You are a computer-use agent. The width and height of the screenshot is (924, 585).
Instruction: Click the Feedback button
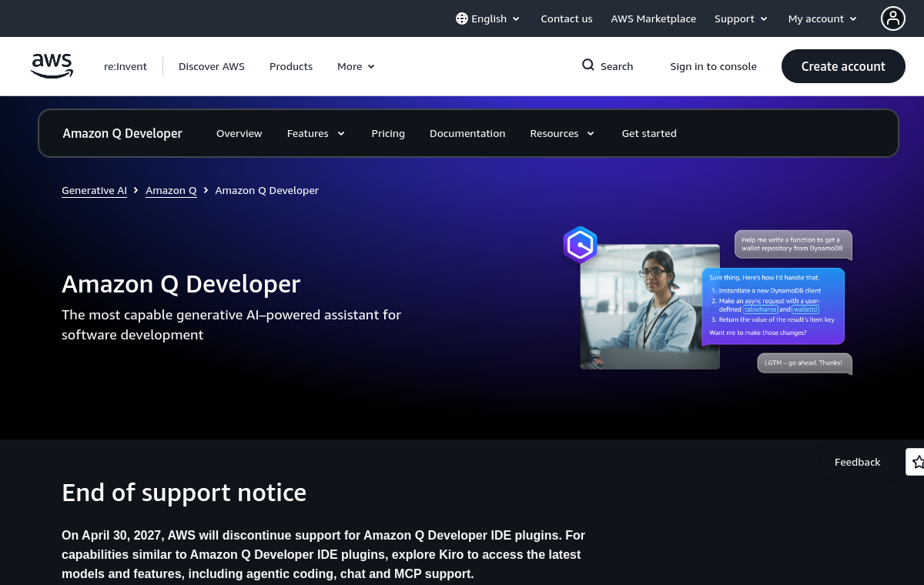(857, 462)
